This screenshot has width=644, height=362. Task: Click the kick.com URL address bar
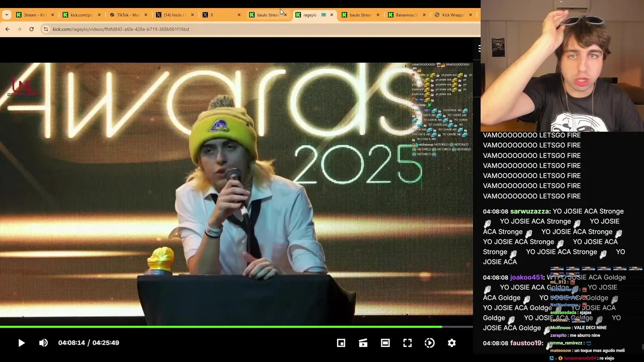pyautogui.click(x=121, y=29)
